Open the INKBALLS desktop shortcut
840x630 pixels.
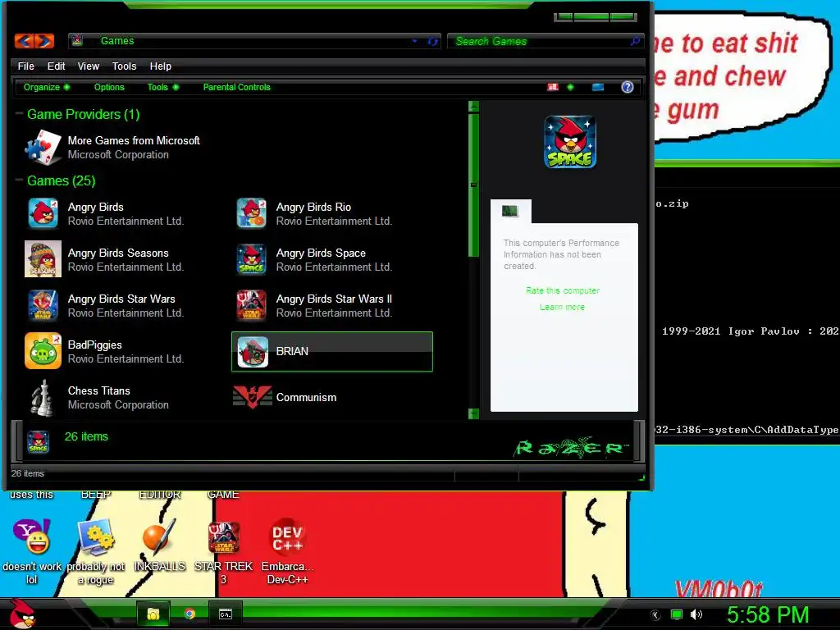pyautogui.click(x=160, y=545)
